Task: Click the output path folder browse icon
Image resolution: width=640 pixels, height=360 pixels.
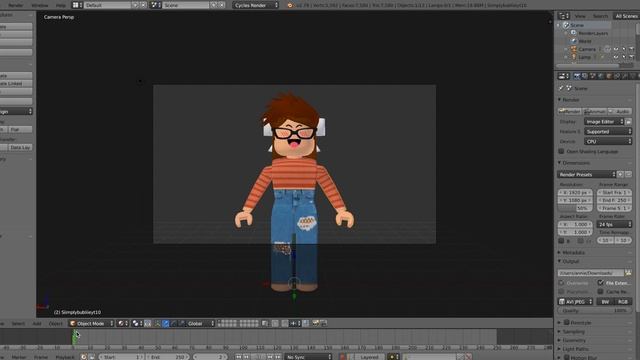Action: 628,273
